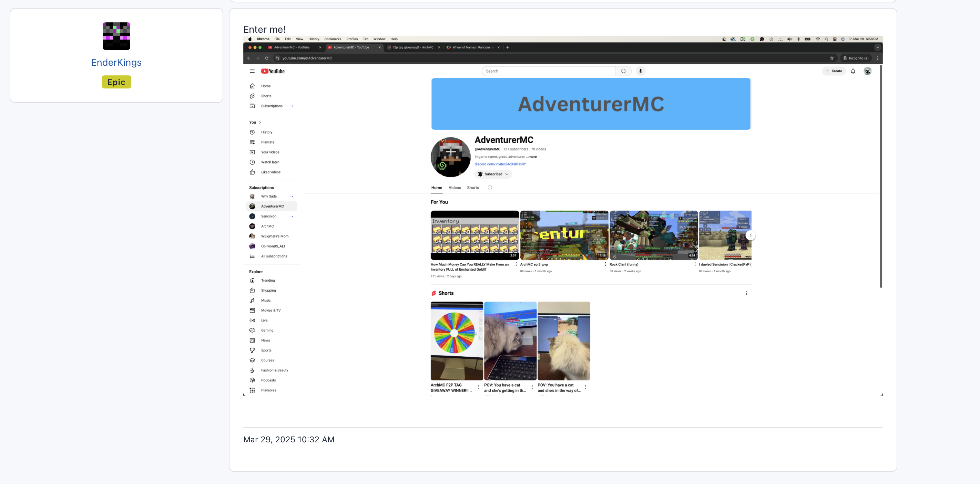Switch to the channel Home tab
Viewport: 980px width, 484px height.
pos(437,188)
